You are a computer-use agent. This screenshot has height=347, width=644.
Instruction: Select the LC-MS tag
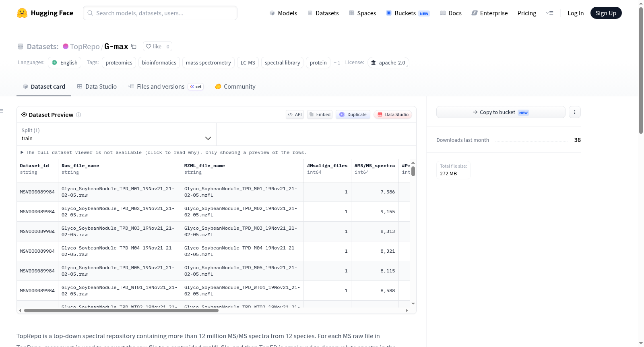[248, 62]
